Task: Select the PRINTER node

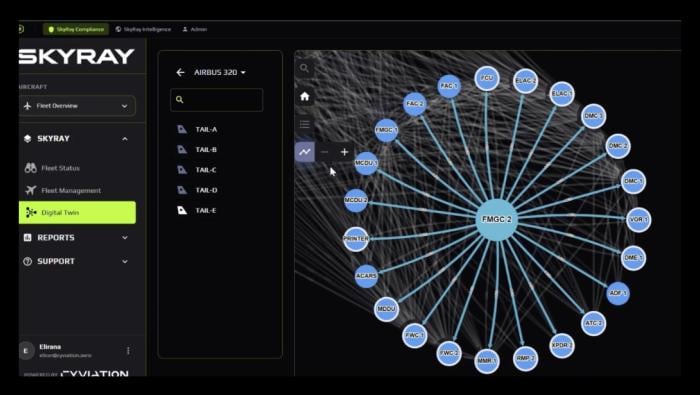Action: click(x=356, y=239)
